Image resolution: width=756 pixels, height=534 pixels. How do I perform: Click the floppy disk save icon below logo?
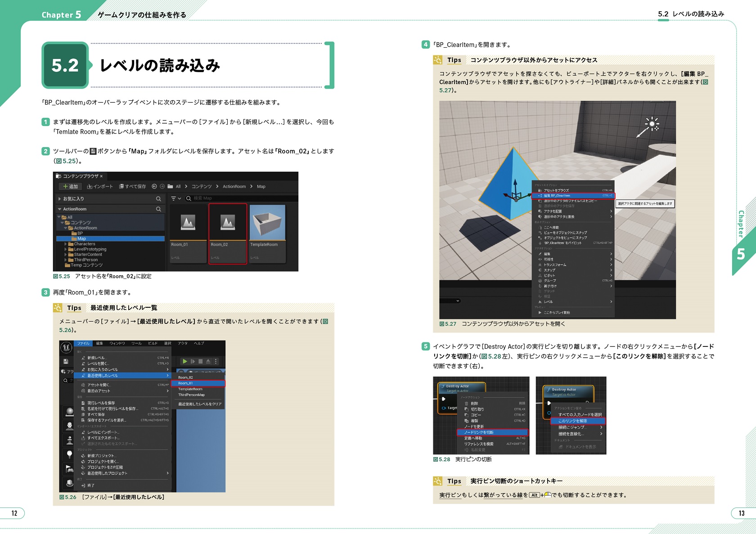pos(66,361)
